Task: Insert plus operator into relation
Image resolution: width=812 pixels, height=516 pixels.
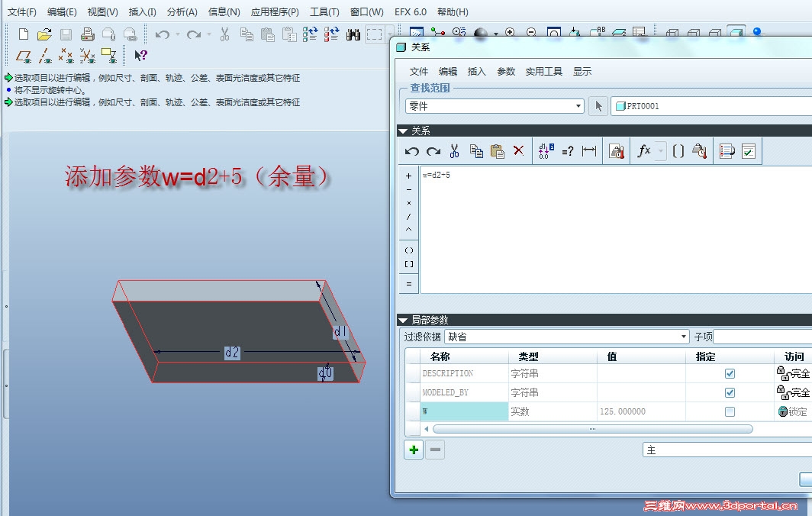Action: pyautogui.click(x=408, y=176)
